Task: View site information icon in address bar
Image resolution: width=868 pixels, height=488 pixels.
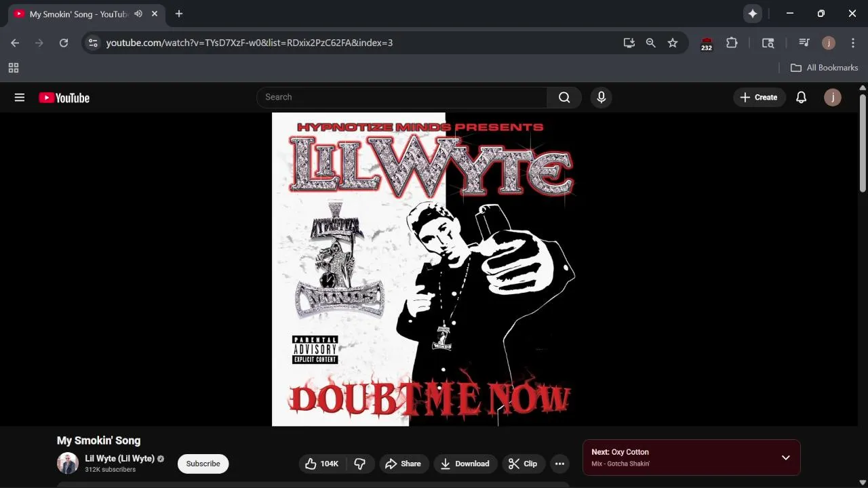Action: click(x=94, y=43)
